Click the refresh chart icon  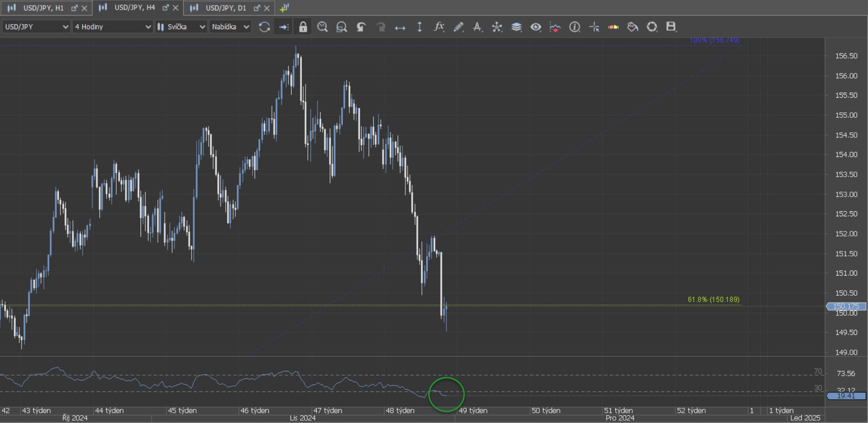pyautogui.click(x=265, y=27)
